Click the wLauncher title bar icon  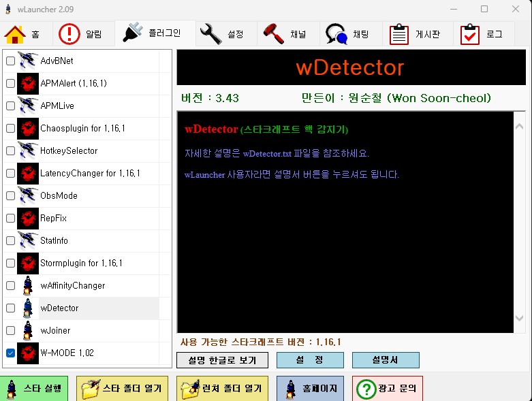pyautogui.click(x=8, y=9)
